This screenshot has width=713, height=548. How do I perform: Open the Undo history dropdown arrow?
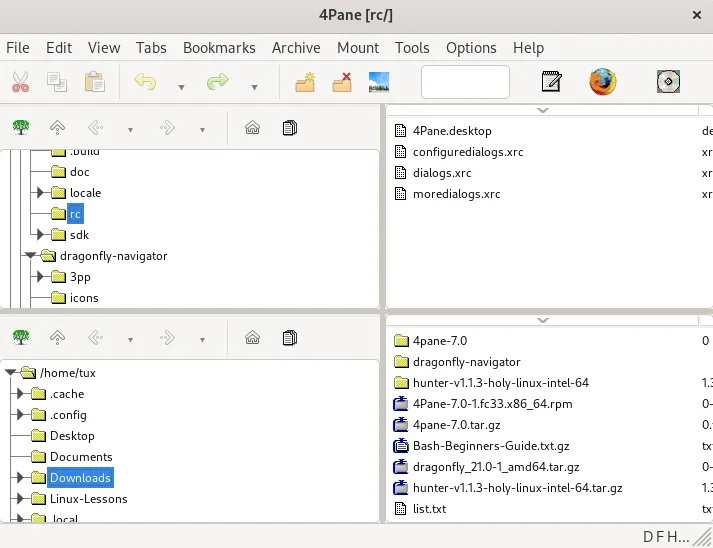(181, 87)
